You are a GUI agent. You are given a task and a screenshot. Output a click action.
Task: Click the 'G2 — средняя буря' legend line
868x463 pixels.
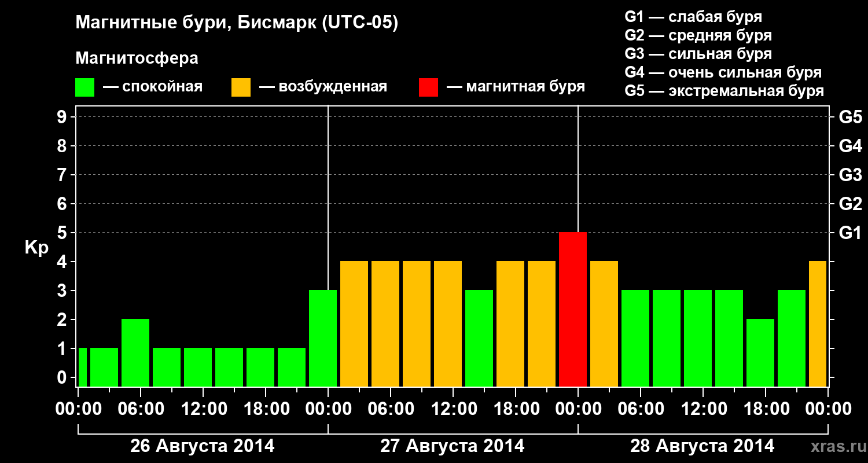(x=698, y=35)
